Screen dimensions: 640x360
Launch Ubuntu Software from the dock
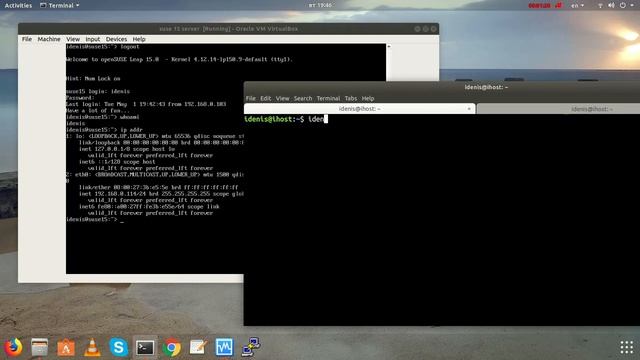(x=66, y=348)
